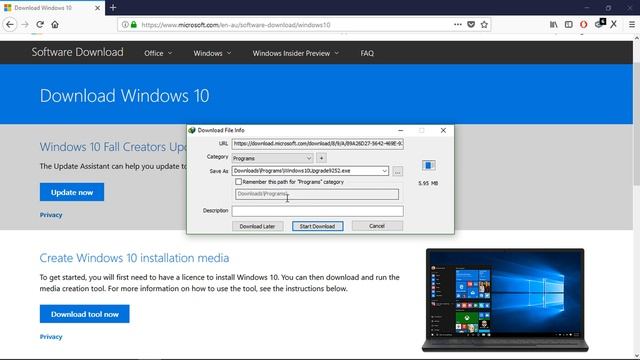Click the Windows 10 laptop image
This screenshot has width=640, height=360.
[x=505, y=300]
